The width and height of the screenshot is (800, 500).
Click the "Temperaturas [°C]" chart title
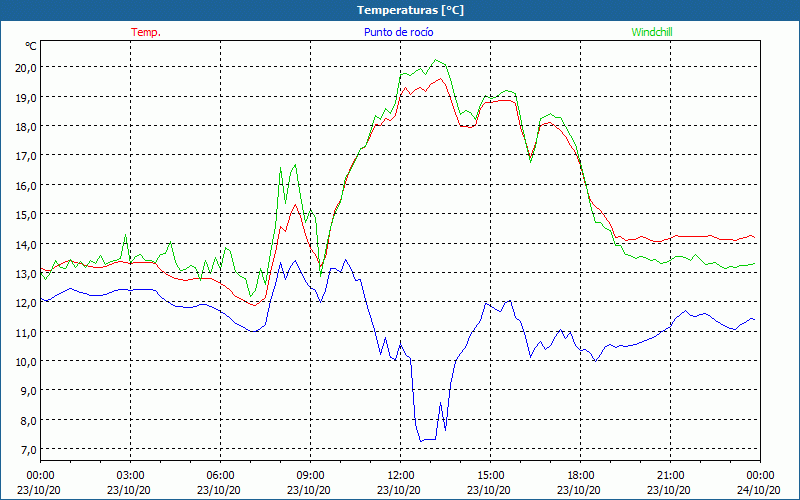410,10
